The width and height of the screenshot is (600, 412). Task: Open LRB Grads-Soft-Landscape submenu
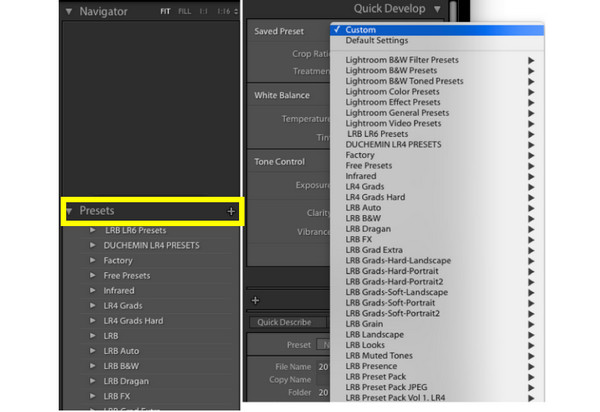pos(437,292)
